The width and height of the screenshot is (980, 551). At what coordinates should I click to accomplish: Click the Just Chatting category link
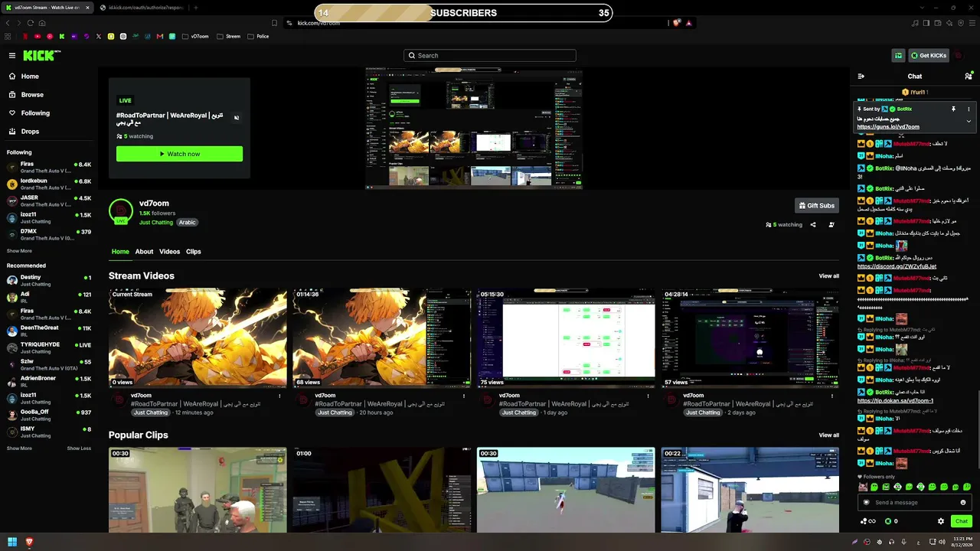point(156,223)
